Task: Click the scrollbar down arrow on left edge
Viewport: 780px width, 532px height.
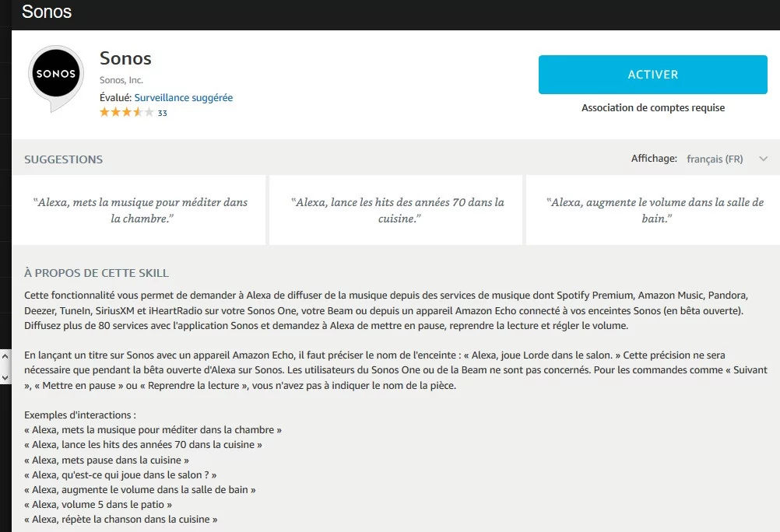Action: [x=5, y=377]
